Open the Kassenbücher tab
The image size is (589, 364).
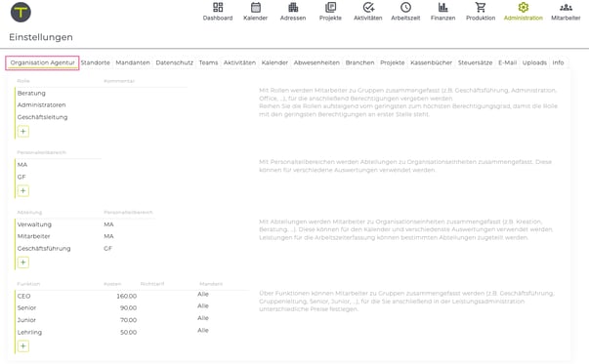431,62
